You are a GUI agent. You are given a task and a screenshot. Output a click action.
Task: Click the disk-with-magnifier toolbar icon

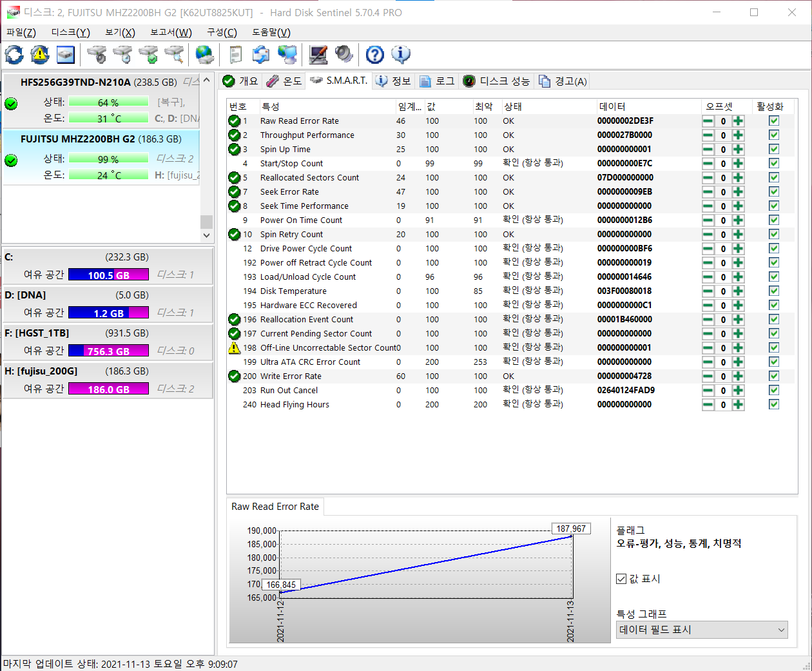(174, 55)
